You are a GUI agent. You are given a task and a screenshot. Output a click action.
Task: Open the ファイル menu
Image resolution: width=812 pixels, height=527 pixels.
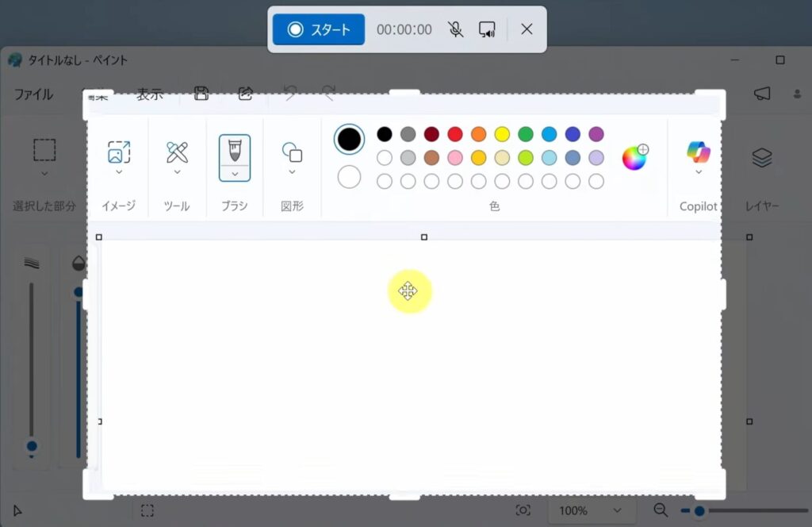[x=33, y=94]
